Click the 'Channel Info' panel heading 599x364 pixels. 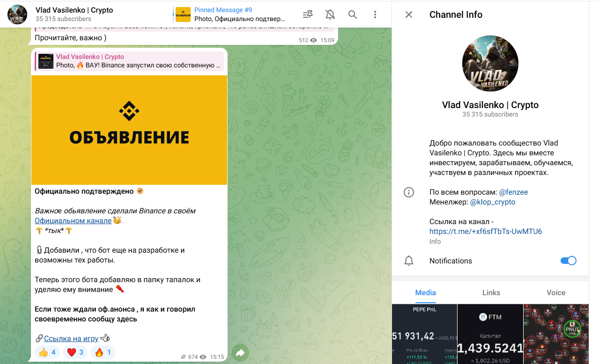click(x=456, y=15)
